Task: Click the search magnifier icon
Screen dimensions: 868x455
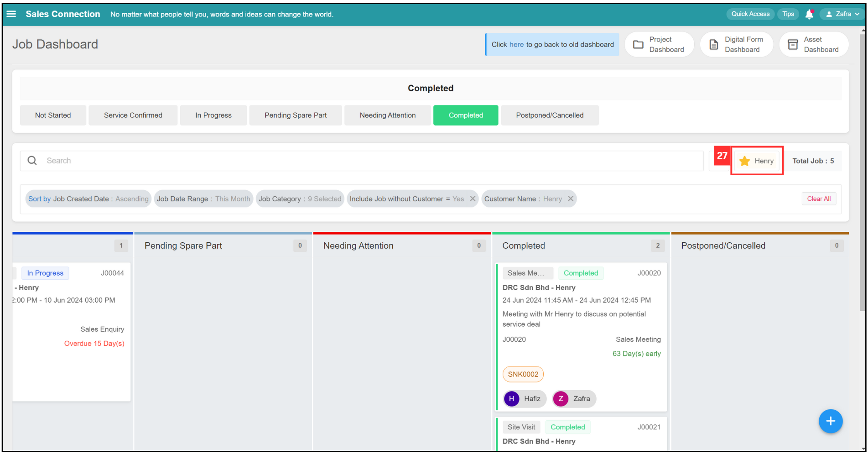Action: click(x=32, y=161)
